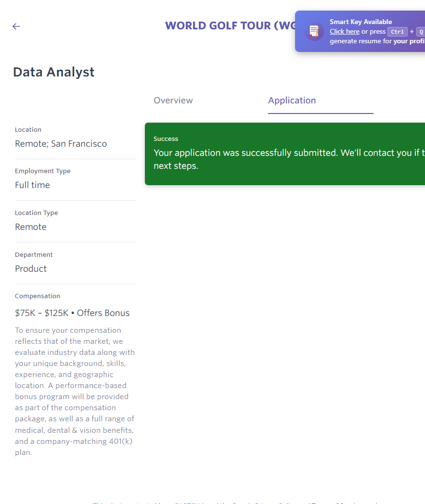Image resolution: width=425 pixels, height=504 pixels.
Task: Click the Smart Key resume lightning icon
Action: [314, 31]
